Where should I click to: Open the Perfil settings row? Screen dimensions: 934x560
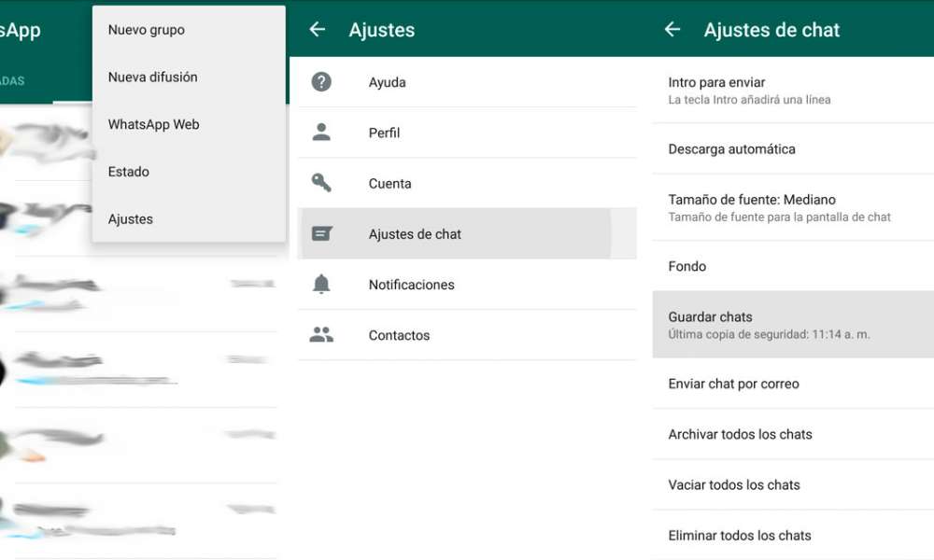467,133
